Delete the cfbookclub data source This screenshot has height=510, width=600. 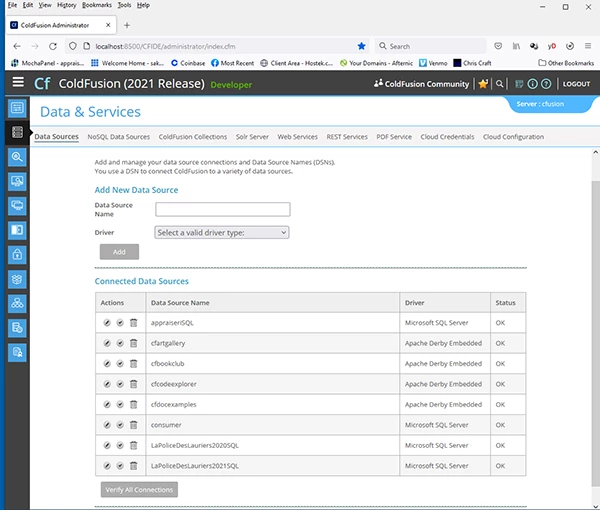point(134,363)
